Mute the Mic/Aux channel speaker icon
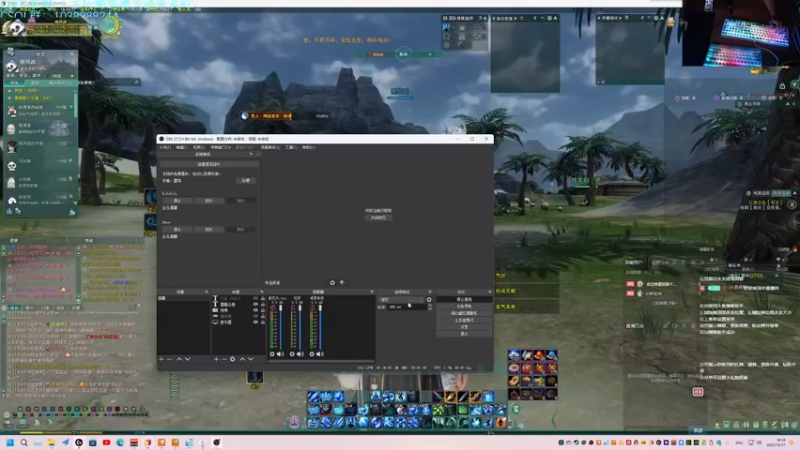The height and width of the screenshot is (450, 800). 280,354
